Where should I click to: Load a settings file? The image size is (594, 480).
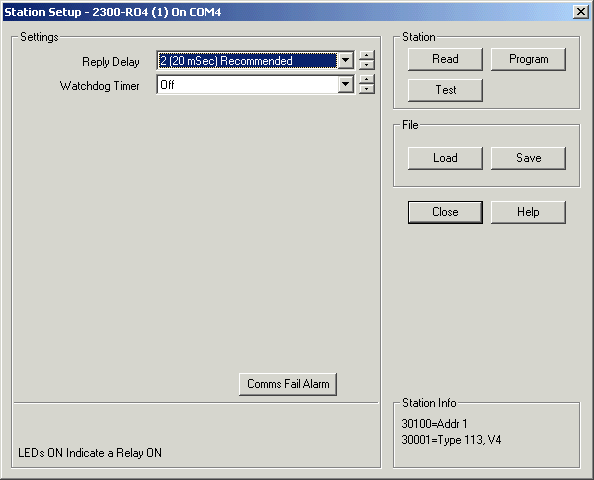[445, 158]
